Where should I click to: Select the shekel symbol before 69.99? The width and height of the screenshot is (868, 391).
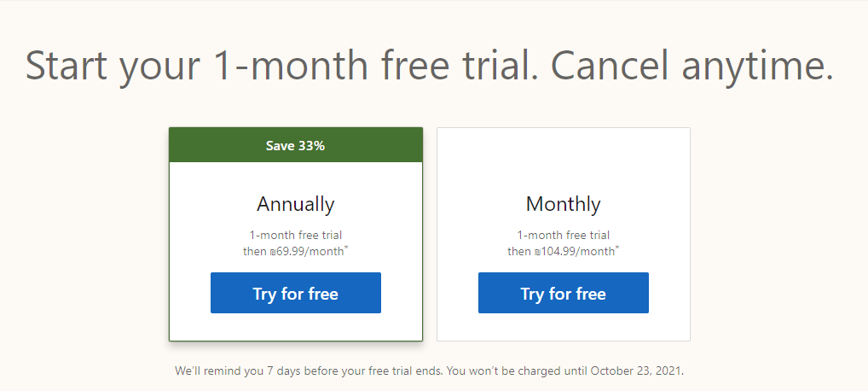tap(272, 252)
